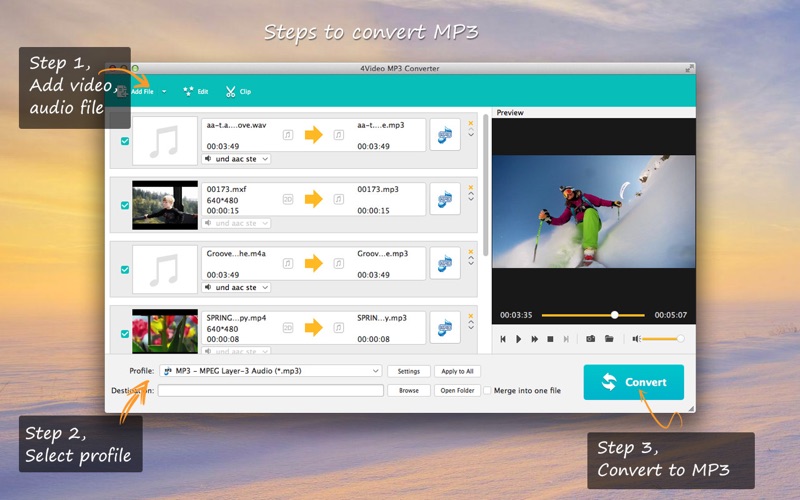800x500 pixels.
Task: Adjust the preview volume slider
Action: (663, 339)
